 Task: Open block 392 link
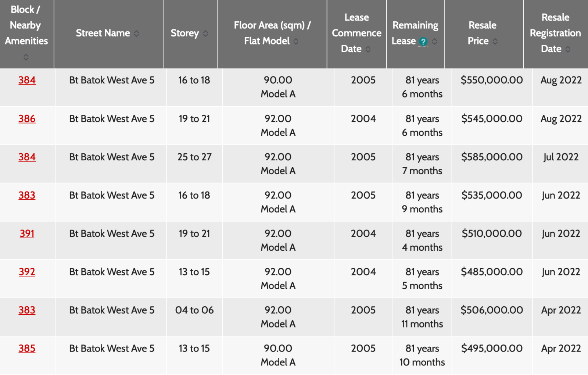tap(27, 272)
